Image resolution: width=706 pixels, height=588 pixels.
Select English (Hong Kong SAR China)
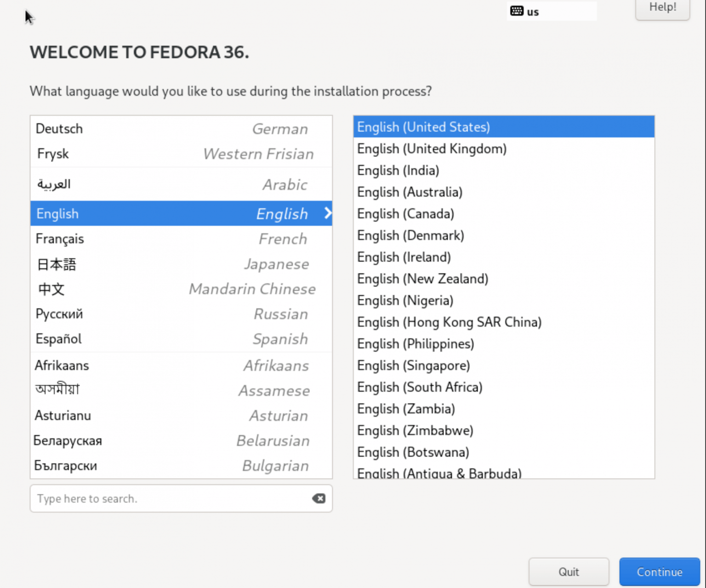click(449, 322)
